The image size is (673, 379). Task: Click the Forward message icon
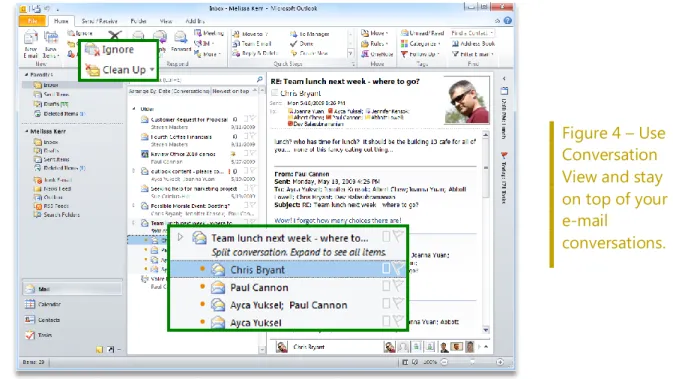[181, 38]
